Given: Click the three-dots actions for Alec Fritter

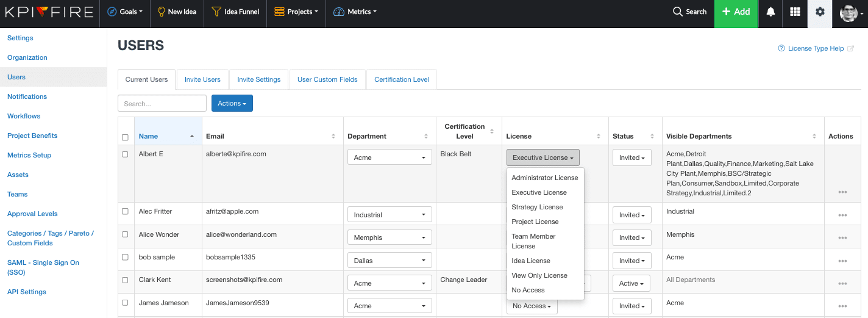Looking at the screenshot, I should [x=842, y=215].
